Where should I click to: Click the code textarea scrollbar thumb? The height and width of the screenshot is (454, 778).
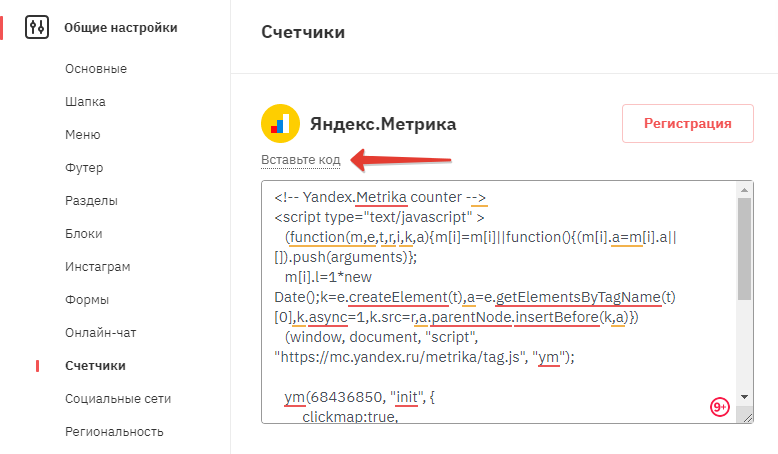(x=744, y=249)
